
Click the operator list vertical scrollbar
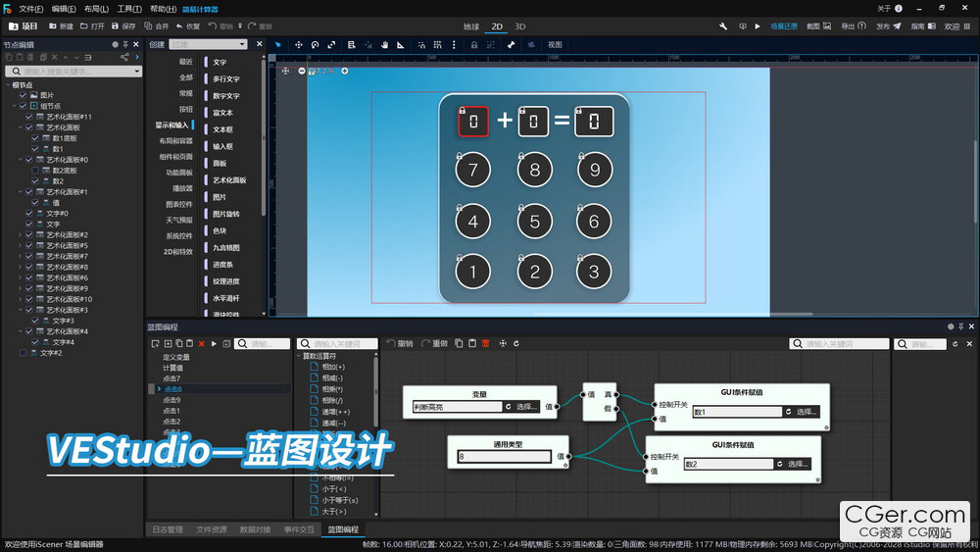click(x=375, y=392)
